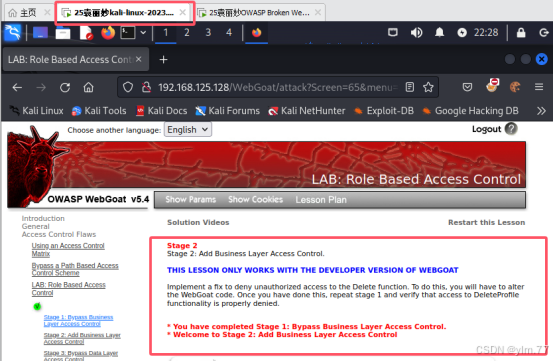Click Show Cookies in lesson menu
Image resolution: width=553 pixels, height=361 pixels.
pos(256,200)
